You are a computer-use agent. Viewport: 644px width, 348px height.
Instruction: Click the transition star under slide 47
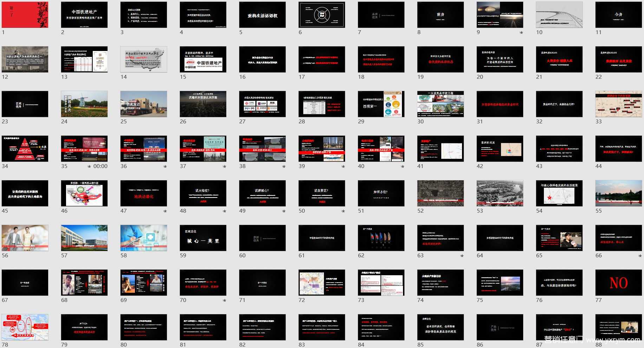[165, 211]
